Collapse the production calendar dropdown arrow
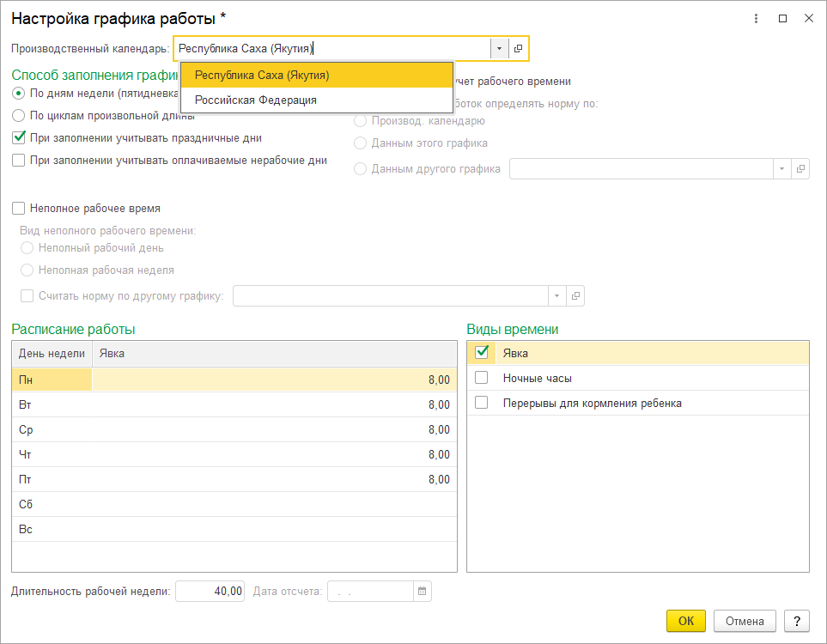827x644 pixels. pos(499,49)
